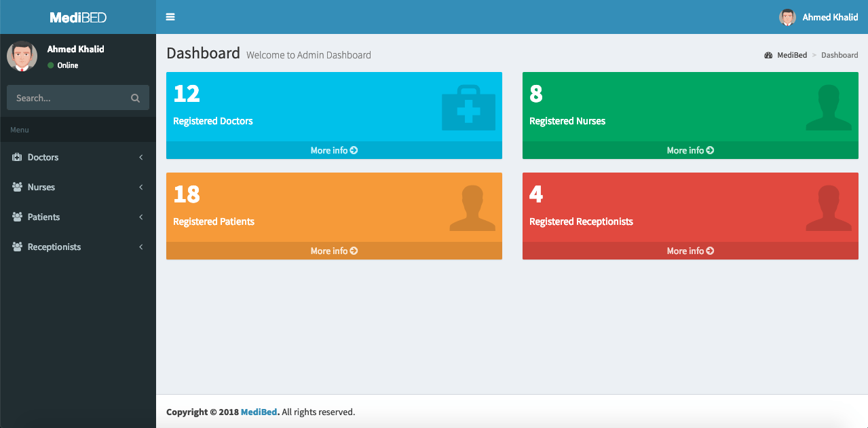
Task: Click the search magnifier icon
Action: point(135,99)
